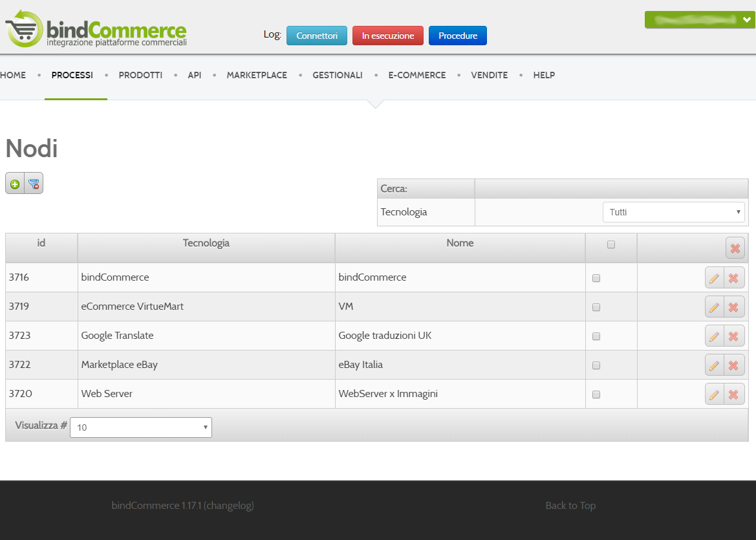The height and width of the screenshot is (540, 756).
Task: Open the Visualizza # rows dropdown
Action: coord(141,427)
